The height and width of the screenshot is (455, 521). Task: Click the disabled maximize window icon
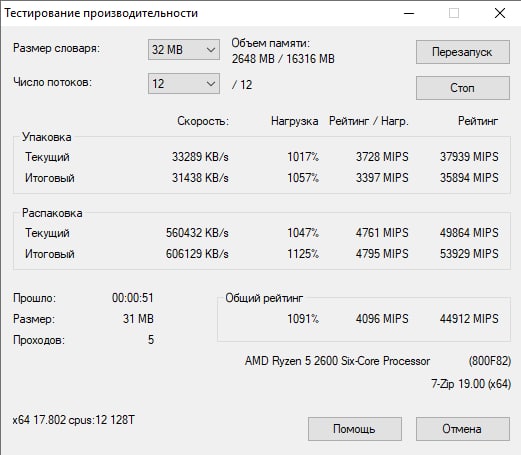pos(454,13)
